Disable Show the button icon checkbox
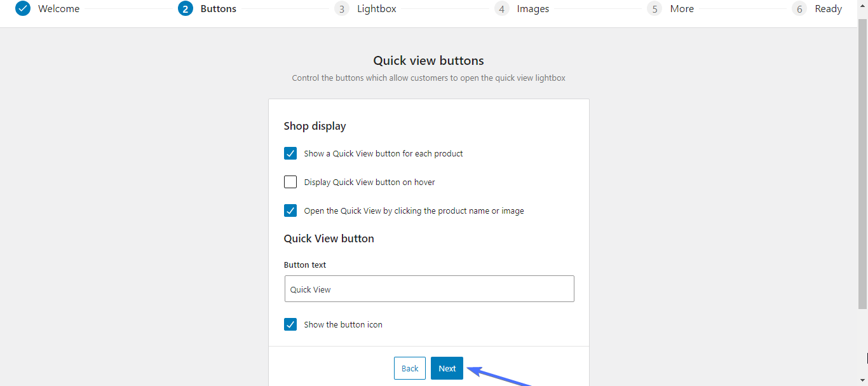 point(290,324)
